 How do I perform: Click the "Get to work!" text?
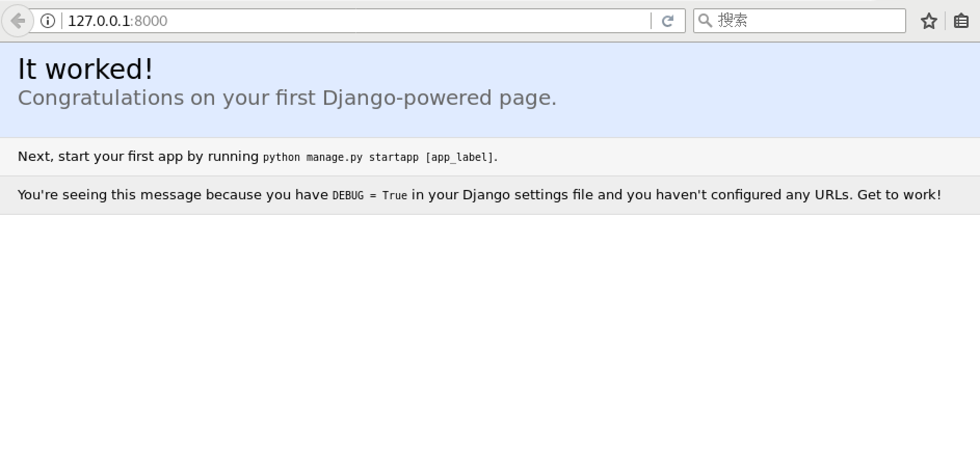[899, 195]
